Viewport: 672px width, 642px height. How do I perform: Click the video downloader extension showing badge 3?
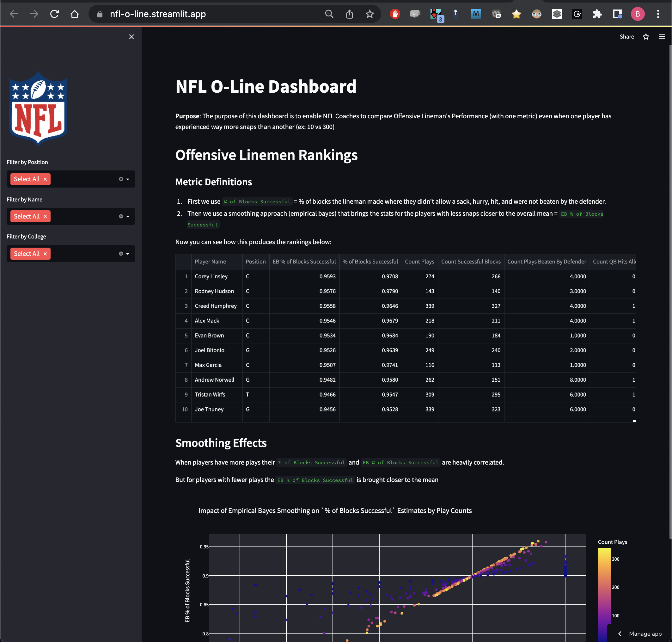coord(435,14)
